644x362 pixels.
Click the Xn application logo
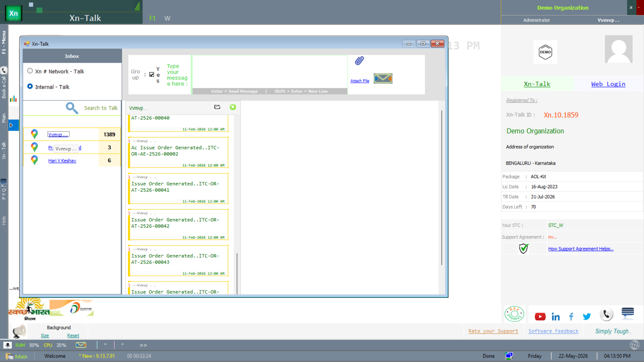(13, 13)
